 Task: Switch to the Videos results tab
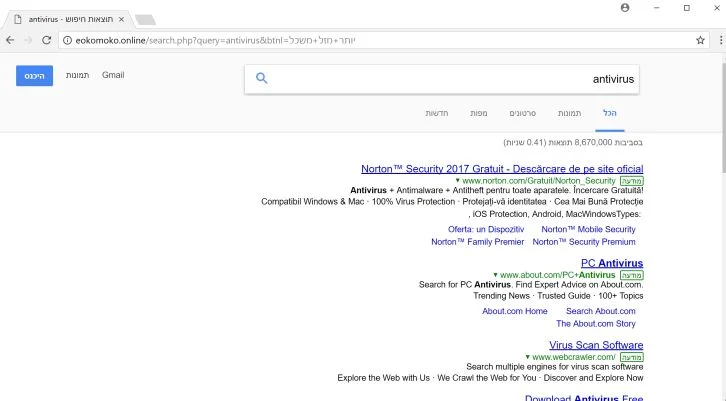click(x=523, y=113)
